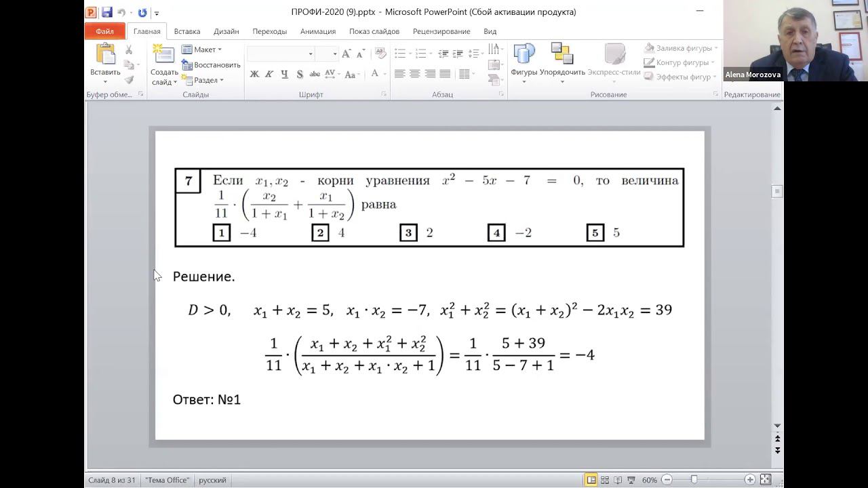The height and width of the screenshot is (488, 868).
Task: Click the columns icon
Action: pos(466,74)
